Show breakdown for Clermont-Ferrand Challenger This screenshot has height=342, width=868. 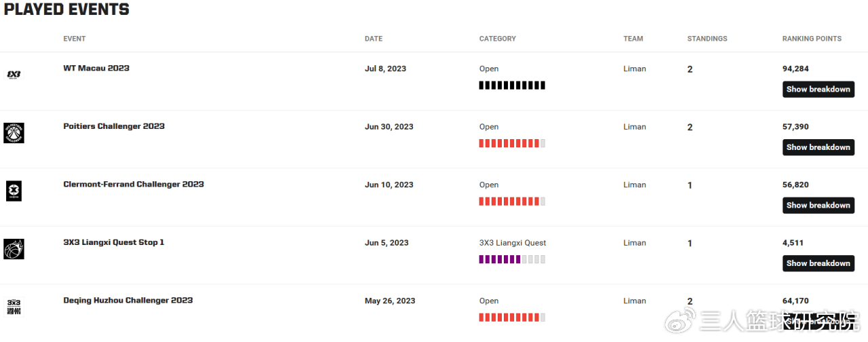818,206
